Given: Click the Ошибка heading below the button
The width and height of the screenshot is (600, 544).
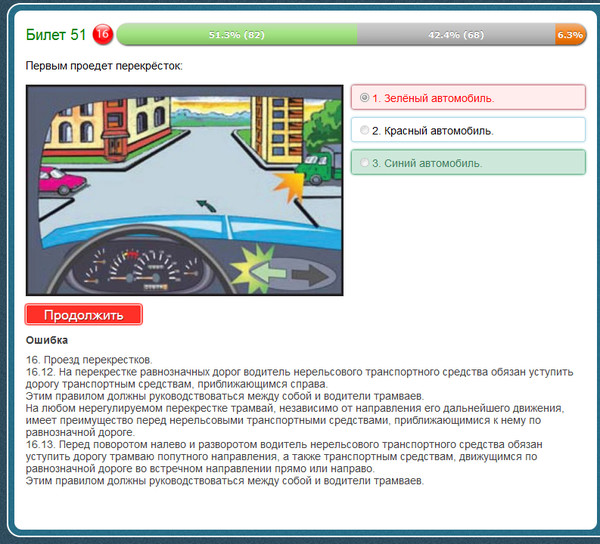Looking at the screenshot, I should (x=47, y=339).
